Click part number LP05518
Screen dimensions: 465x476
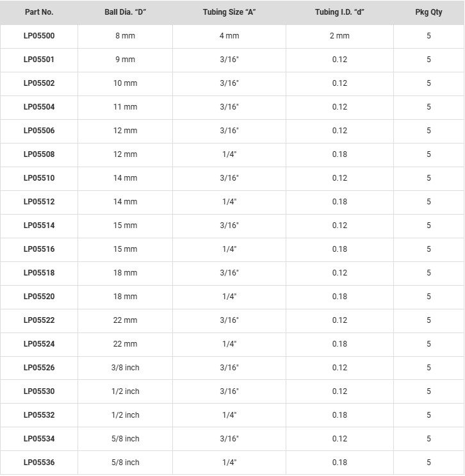39,273
